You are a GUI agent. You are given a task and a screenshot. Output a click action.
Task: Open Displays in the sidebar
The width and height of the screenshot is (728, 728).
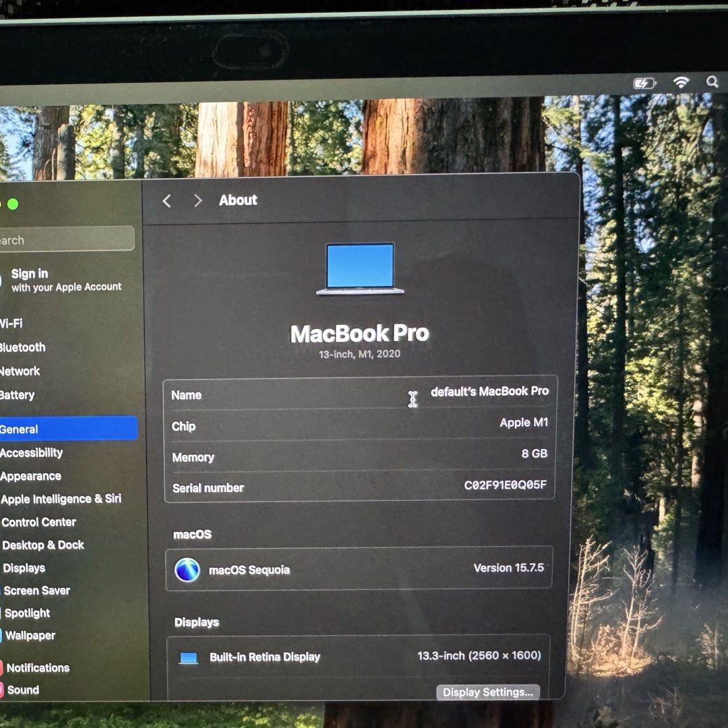24,568
